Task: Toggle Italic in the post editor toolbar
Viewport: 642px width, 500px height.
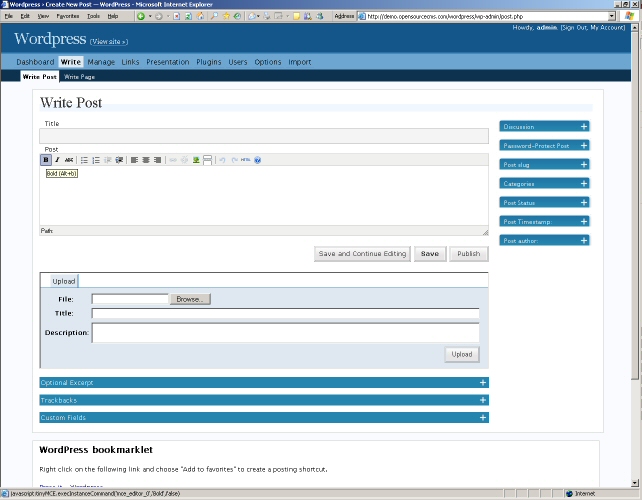Action: pos(57,160)
